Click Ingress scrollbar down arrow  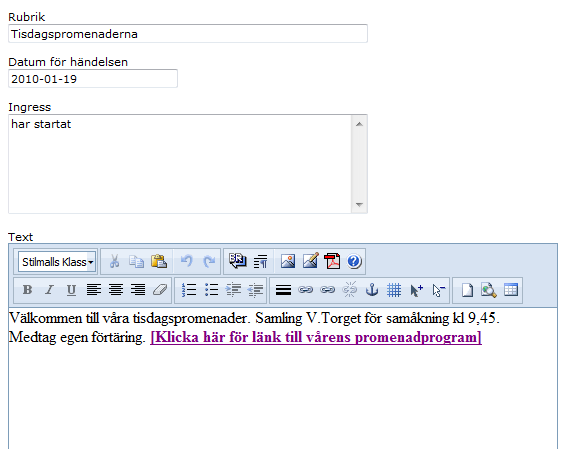[359, 205]
